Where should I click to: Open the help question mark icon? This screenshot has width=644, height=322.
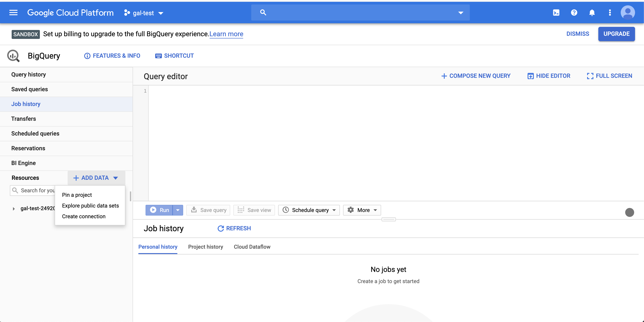coord(574,13)
